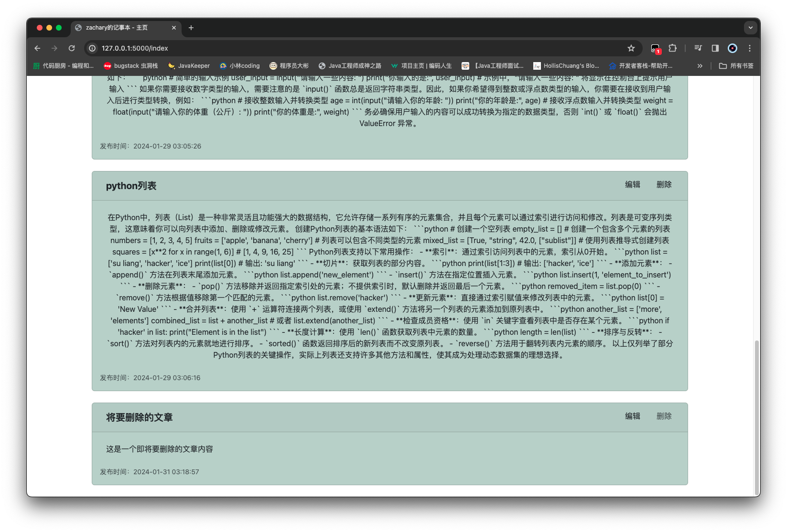Open the bugstack 虫洞栈 bookmark

tap(131, 66)
